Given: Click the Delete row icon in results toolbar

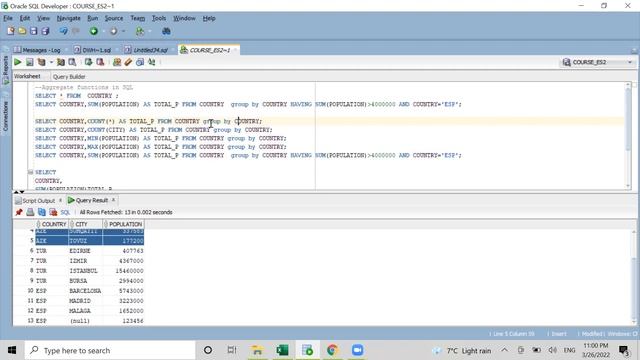Looking at the screenshot, I should pyautogui.click(x=53, y=212).
